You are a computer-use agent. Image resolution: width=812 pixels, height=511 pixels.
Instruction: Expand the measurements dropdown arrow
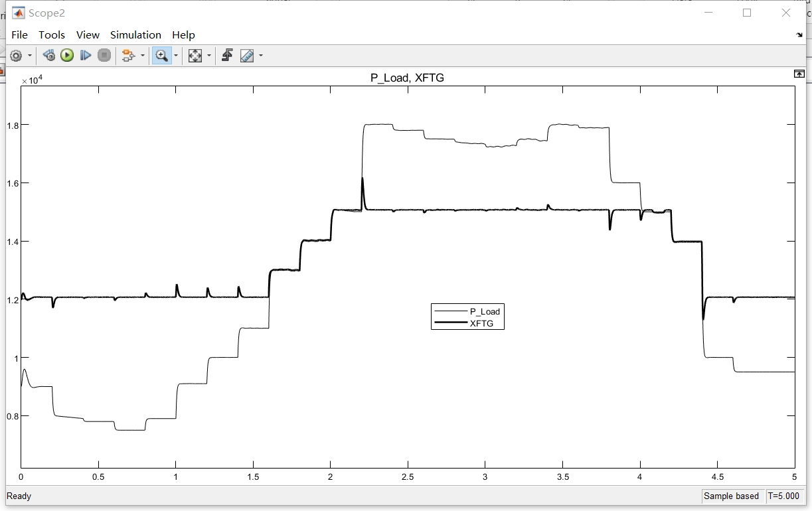pos(260,56)
